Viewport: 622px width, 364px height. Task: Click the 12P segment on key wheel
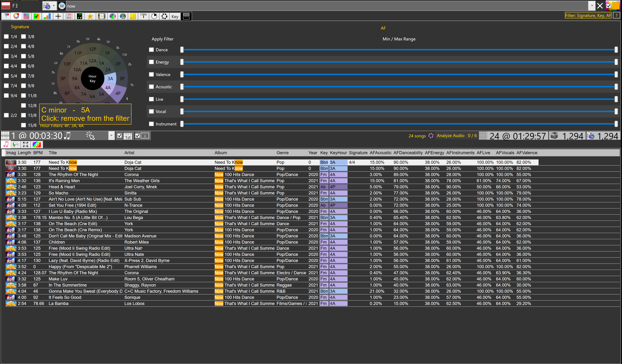point(92,49)
